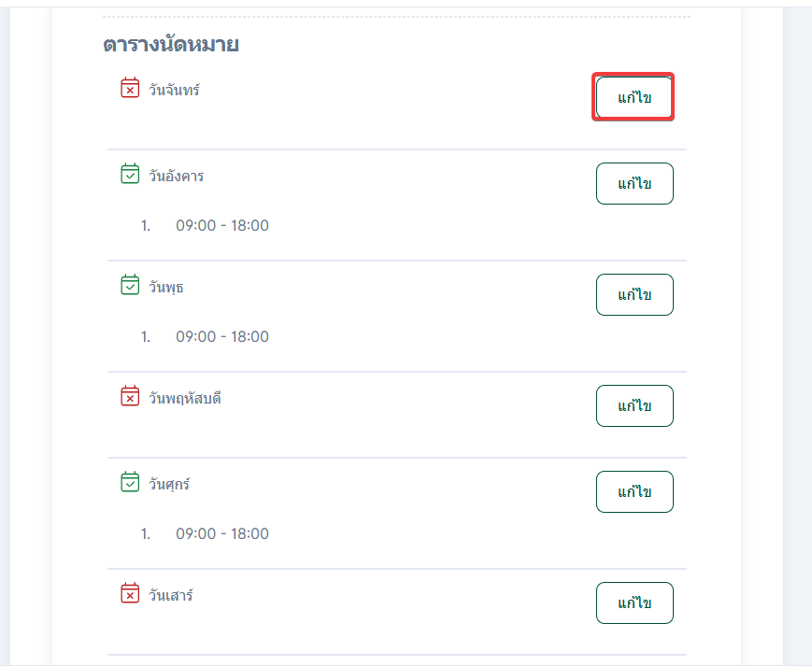
Task: Edit วันศุกร์ appointment times via แก้ไข
Action: pos(634,491)
